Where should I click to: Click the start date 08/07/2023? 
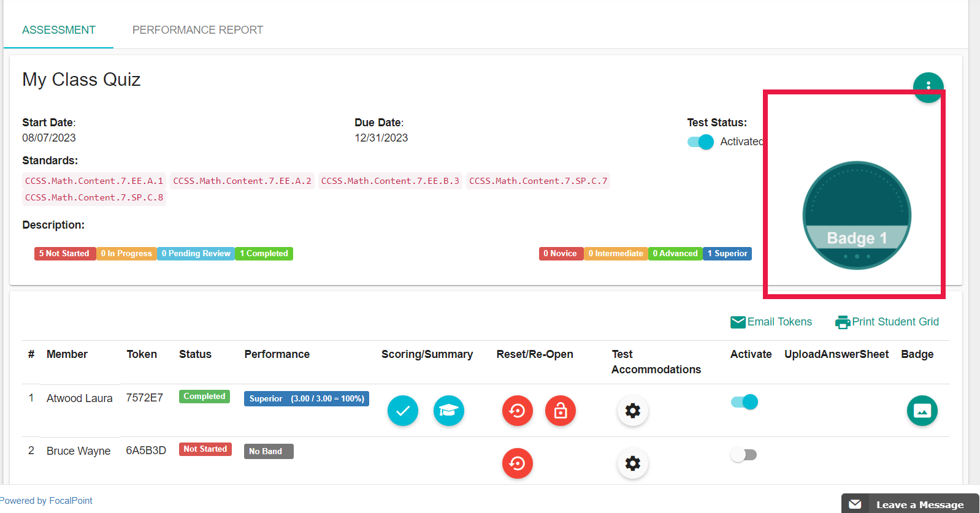pyautogui.click(x=49, y=138)
